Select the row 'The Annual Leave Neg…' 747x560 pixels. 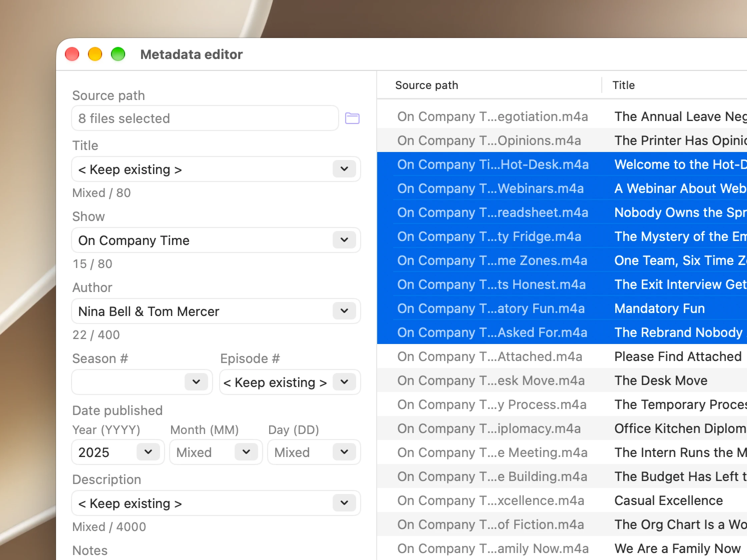pos(562,116)
